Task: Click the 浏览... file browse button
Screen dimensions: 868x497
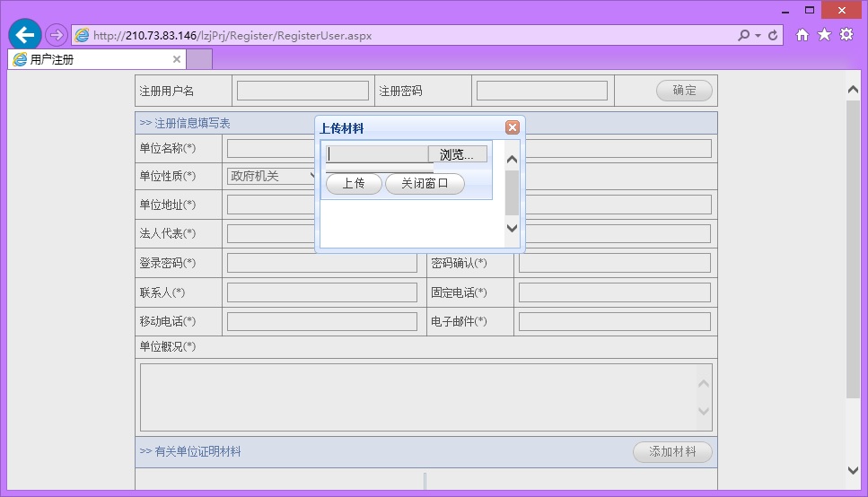Action: point(457,154)
